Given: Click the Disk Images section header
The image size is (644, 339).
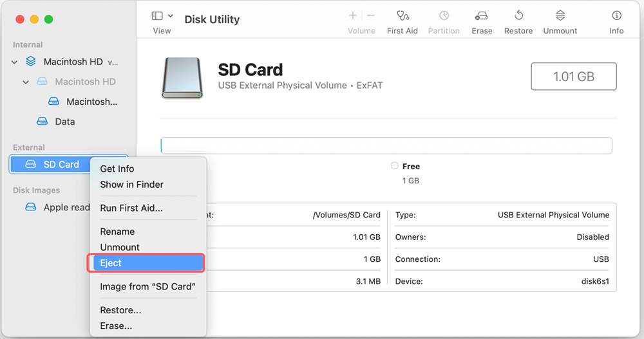Looking at the screenshot, I should (36, 190).
